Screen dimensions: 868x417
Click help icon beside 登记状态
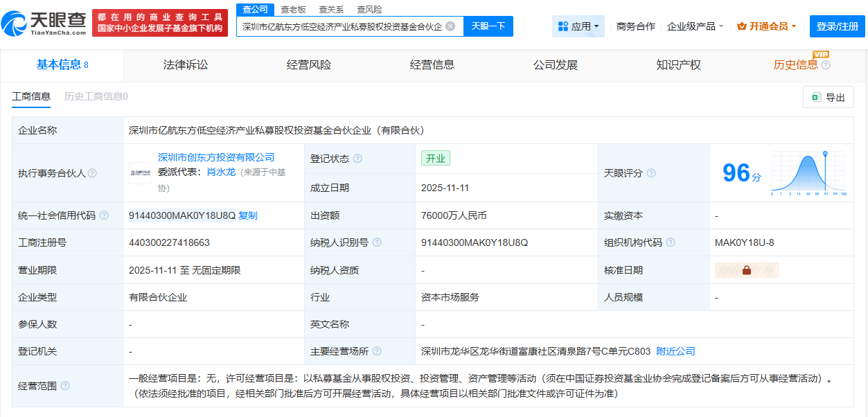(x=357, y=159)
